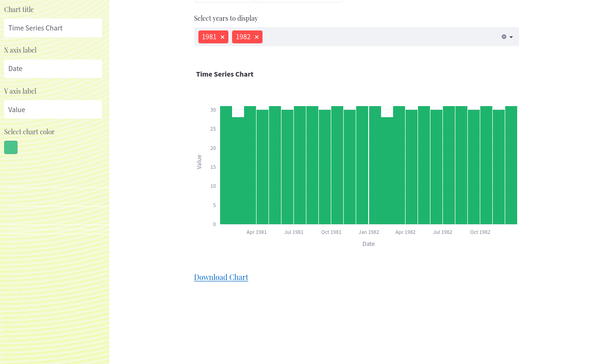Viewport: 597px width, 364px height.
Task: Click the shortest bar near Mar 1982
Action: [x=387, y=171]
